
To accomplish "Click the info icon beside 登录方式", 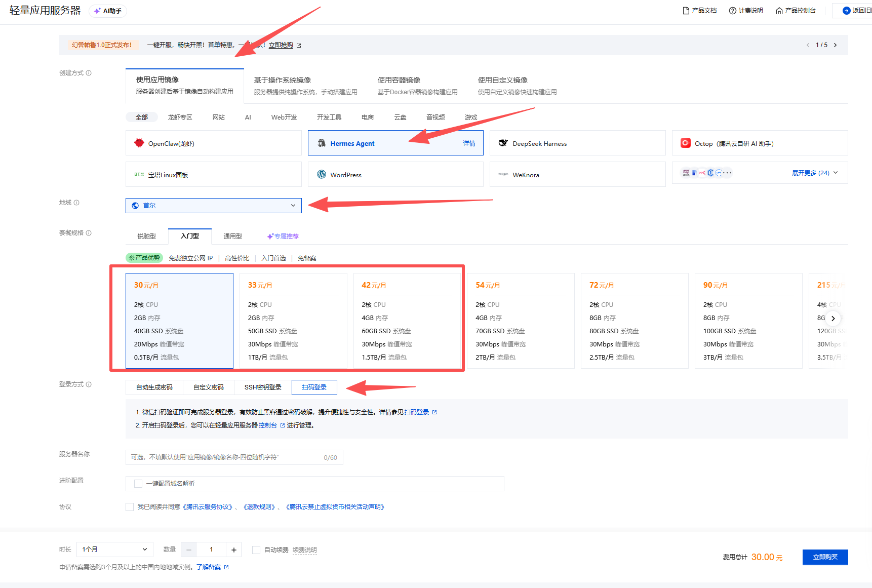I will coord(89,384).
